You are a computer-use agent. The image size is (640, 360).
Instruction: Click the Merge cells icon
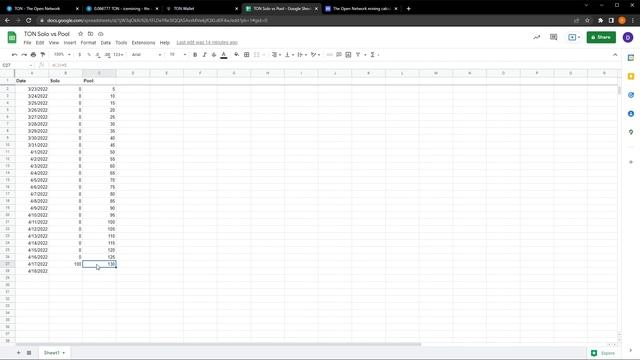[257, 55]
